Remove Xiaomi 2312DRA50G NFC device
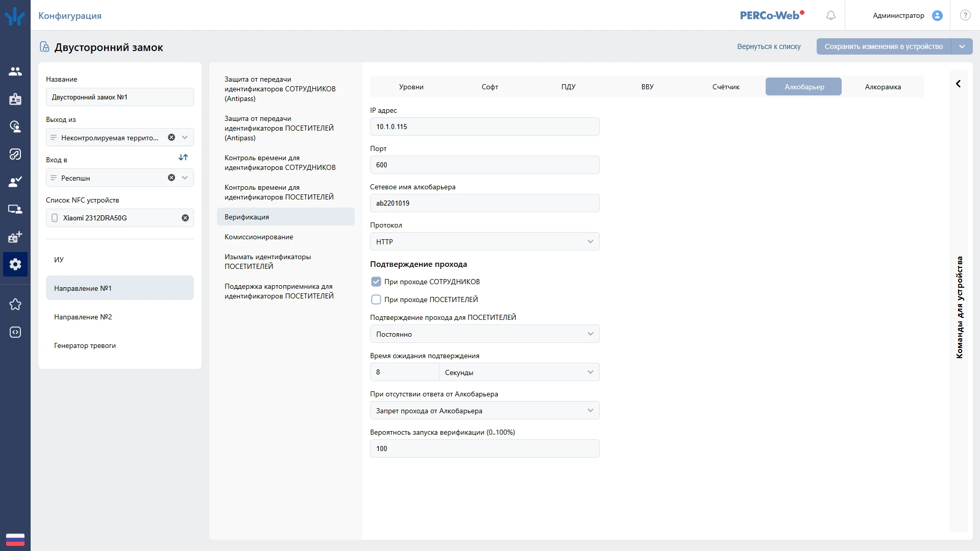 tap(185, 218)
